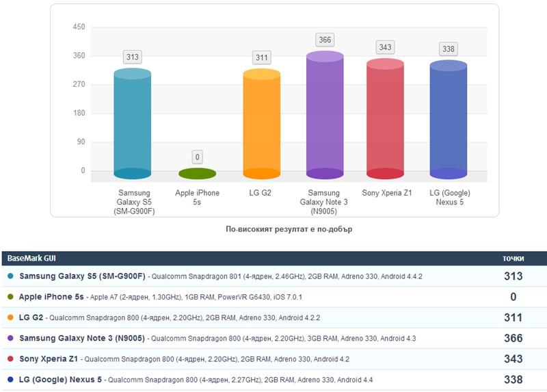
Task: Click the red Sony Xperia Z1 bar
Action: click(x=385, y=118)
